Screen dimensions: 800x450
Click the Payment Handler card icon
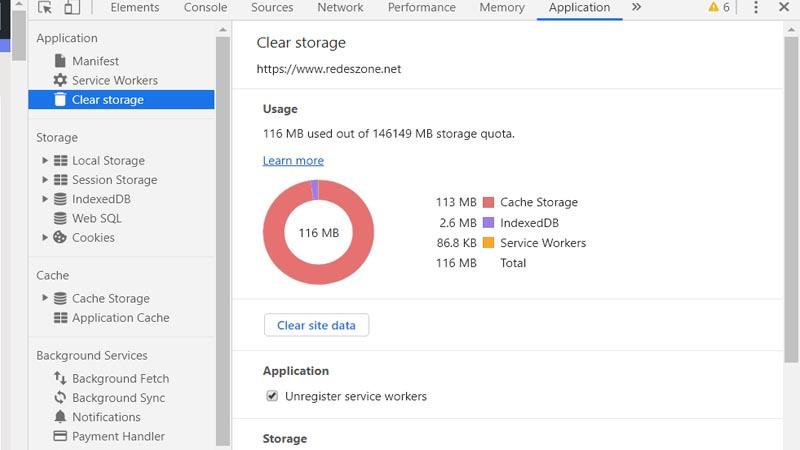tap(60, 436)
